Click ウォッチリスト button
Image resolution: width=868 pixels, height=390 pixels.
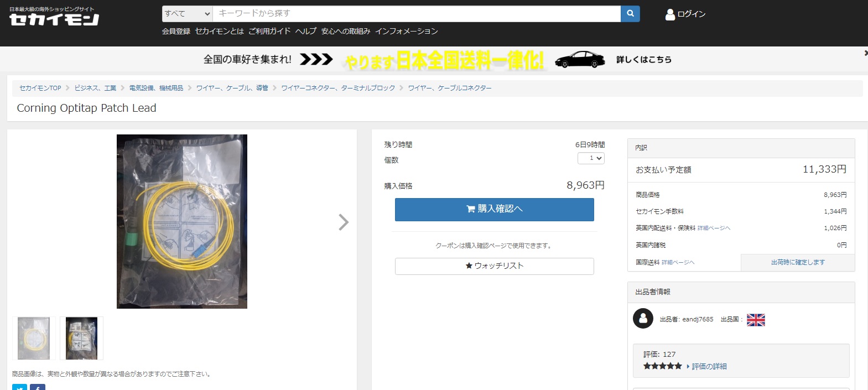(x=495, y=266)
